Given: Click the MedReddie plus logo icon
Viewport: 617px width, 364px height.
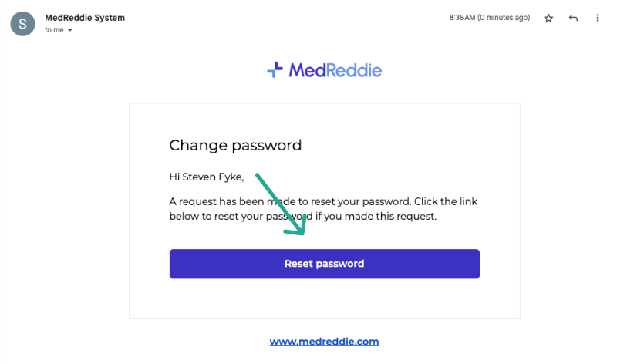Looking at the screenshot, I should point(275,71).
